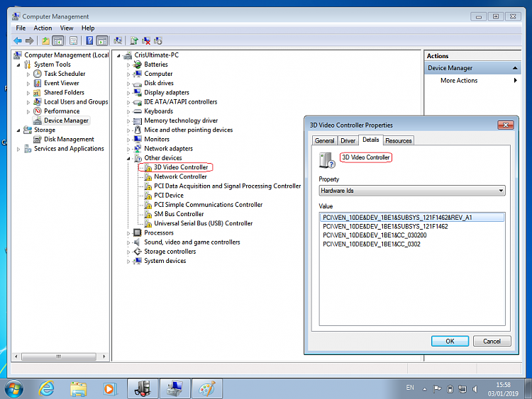Launch Internet Explorer from the taskbar

point(46,388)
